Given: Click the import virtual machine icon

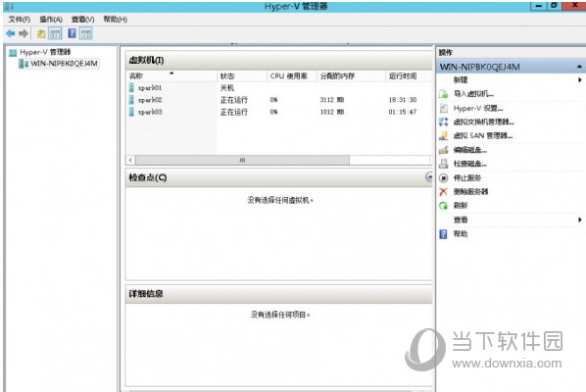Looking at the screenshot, I should [444, 94].
